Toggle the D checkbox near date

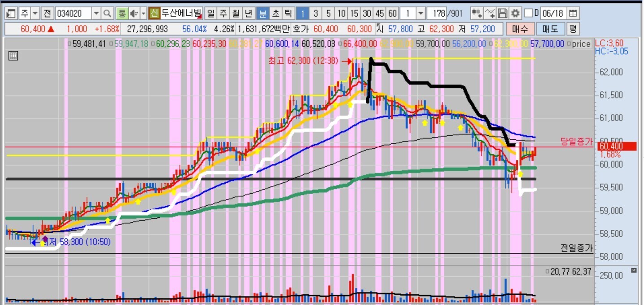click(529, 13)
